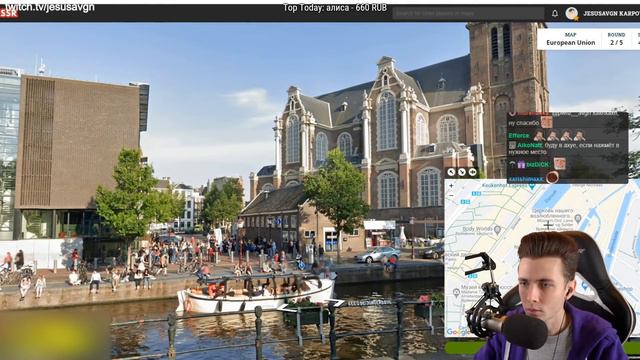
Task: Click the European Union map name
Action: pos(571,42)
